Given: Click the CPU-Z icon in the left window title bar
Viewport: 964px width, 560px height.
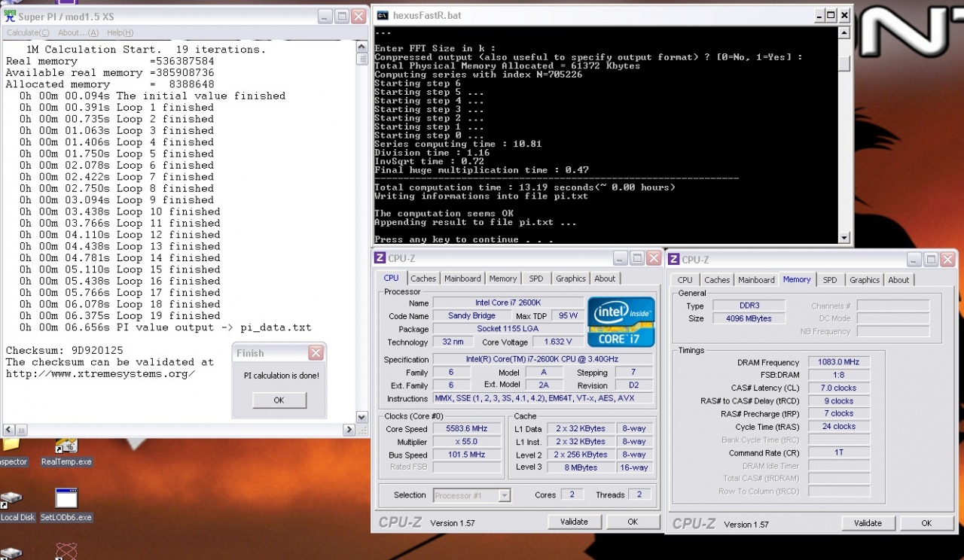Looking at the screenshot, I should (x=380, y=259).
